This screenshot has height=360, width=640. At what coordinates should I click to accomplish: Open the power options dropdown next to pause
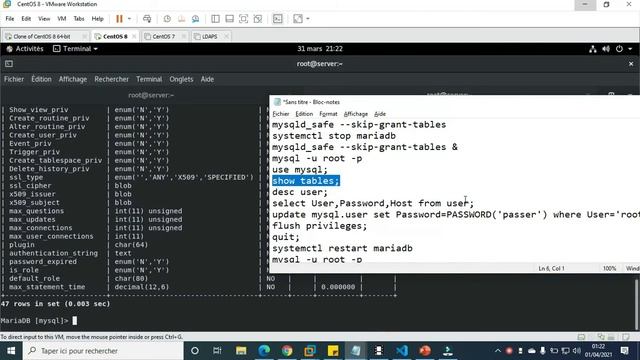129,19
